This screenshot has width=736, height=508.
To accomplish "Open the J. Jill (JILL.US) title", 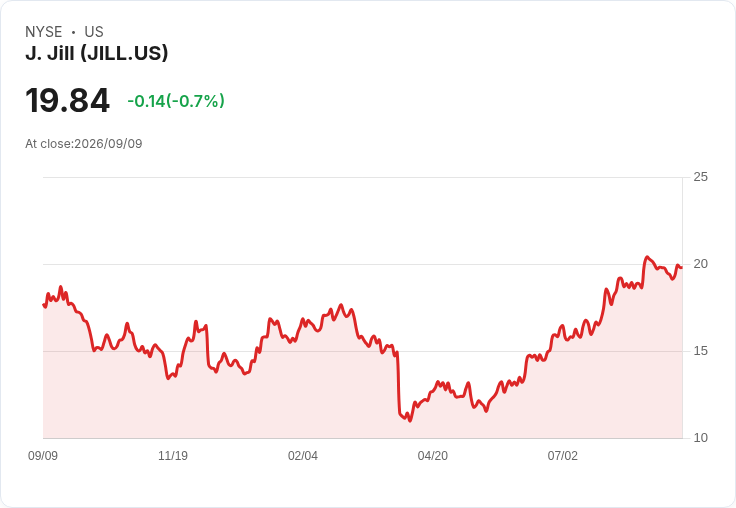I will coord(97,53).
